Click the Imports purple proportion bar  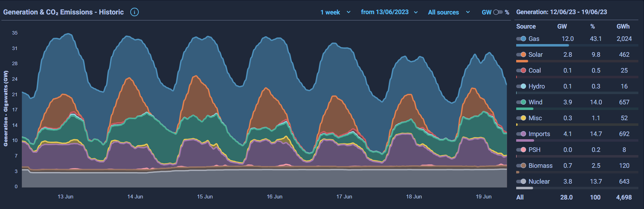click(525, 140)
